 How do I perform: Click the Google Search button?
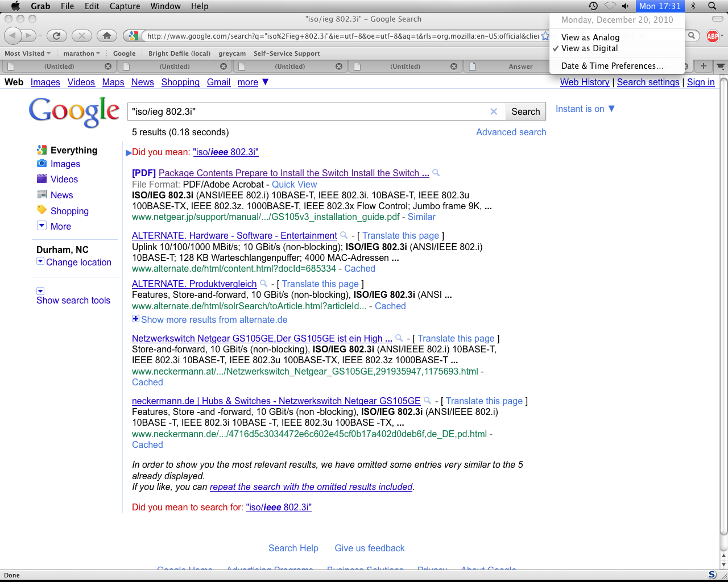click(x=526, y=111)
